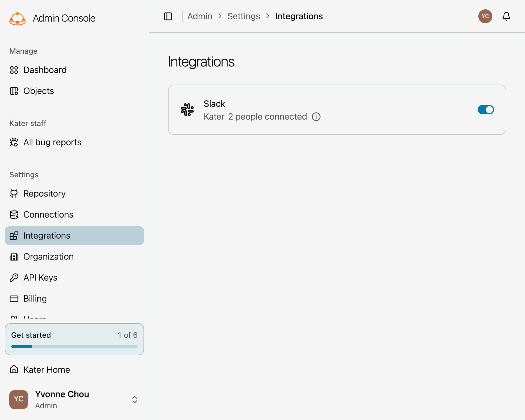This screenshot has height=420, width=525.
Task: Select Integrations in the sidebar
Action: pyautogui.click(x=74, y=236)
